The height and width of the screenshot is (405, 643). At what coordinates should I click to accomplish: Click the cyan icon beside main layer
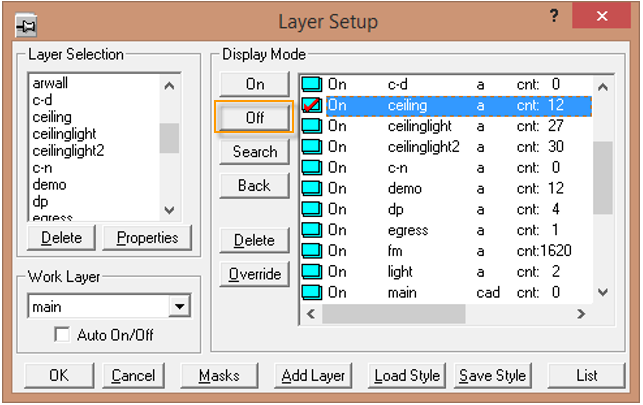(311, 292)
